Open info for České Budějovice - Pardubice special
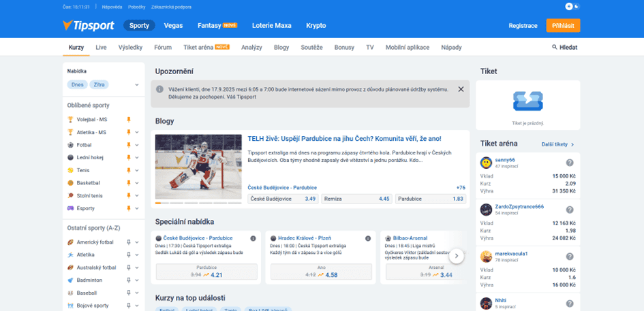This screenshot has height=311, width=644. point(253,238)
